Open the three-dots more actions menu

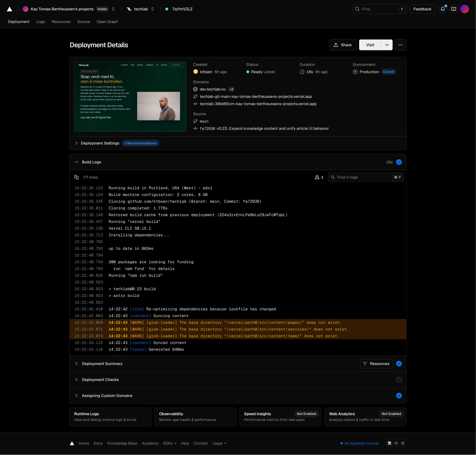(x=400, y=45)
